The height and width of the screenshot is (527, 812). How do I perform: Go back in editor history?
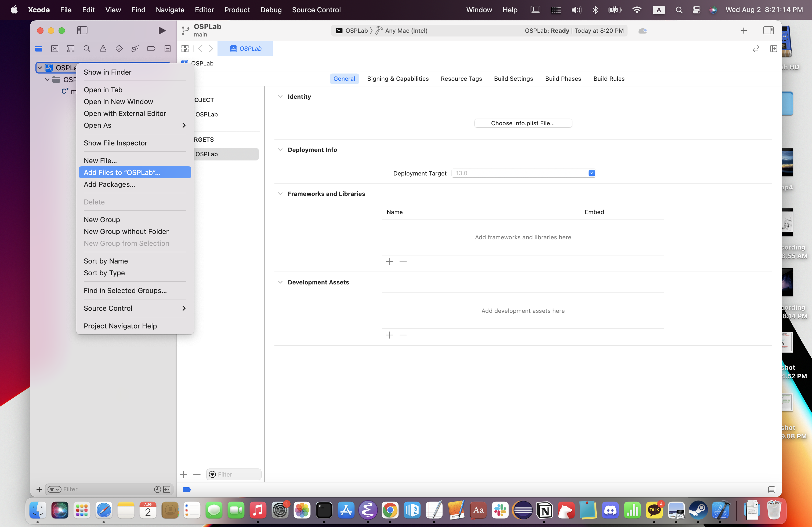200,49
